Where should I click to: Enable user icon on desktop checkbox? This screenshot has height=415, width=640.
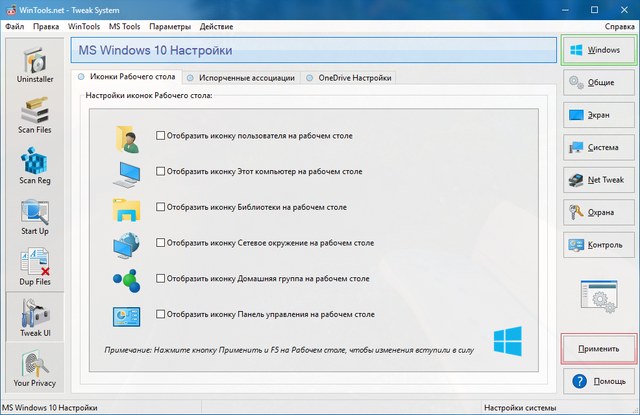pyautogui.click(x=161, y=135)
